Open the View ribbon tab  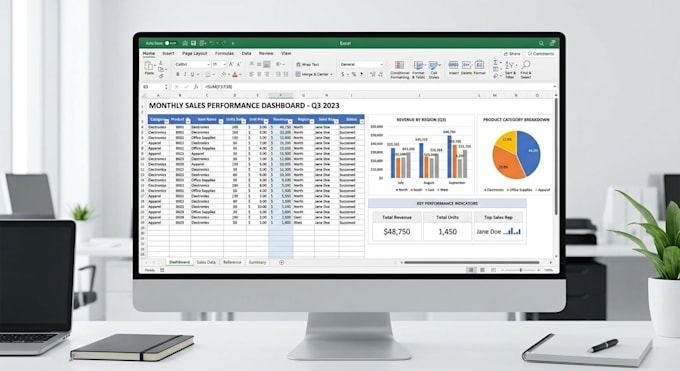click(286, 53)
